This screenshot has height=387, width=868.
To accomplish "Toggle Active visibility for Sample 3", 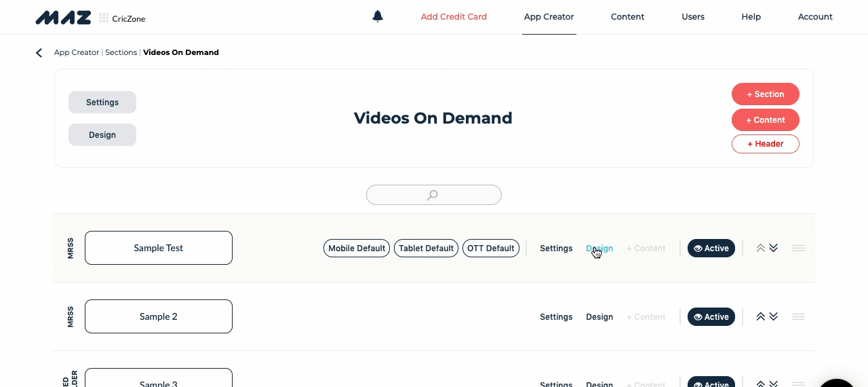I will (711, 382).
